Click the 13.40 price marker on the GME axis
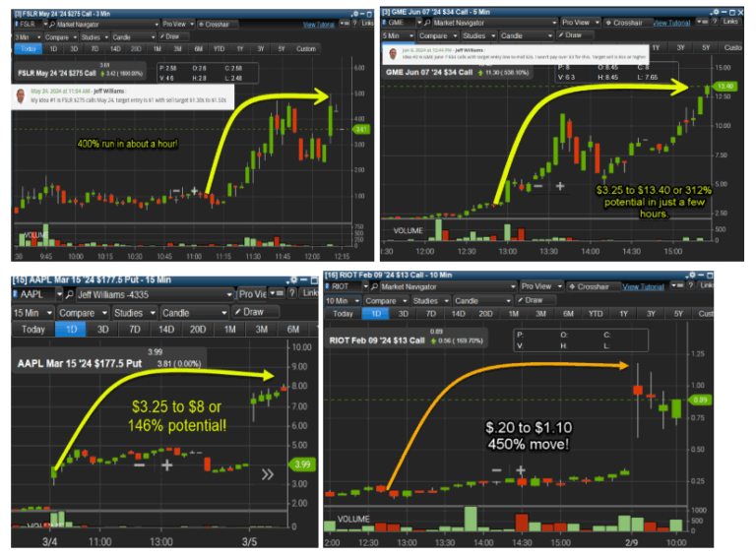Viewport: 756px width, 557px height. (724, 87)
